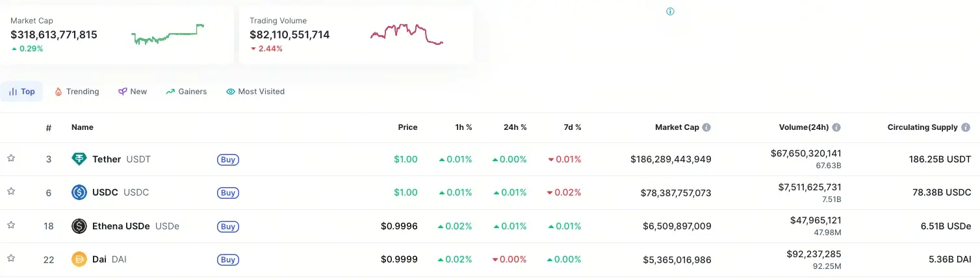Sort by the Price column header
980x280 pixels.
pyautogui.click(x=407, y=127)
